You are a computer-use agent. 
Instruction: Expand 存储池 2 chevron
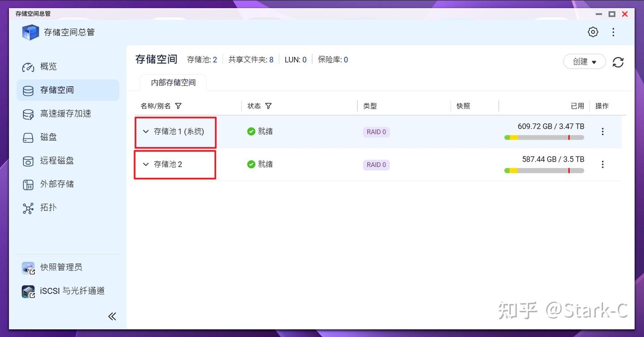[145, 165]
